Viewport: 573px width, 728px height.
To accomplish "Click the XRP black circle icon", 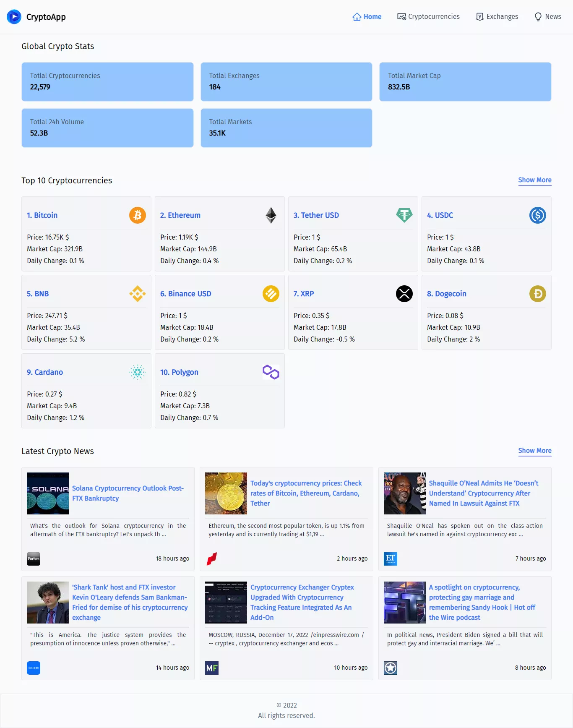I will tap(404, 294).
